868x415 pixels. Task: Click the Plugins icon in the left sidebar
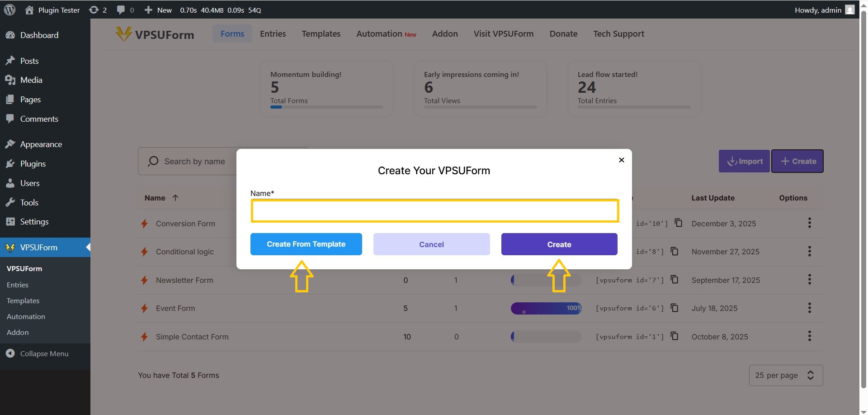[x=10, y=163]
